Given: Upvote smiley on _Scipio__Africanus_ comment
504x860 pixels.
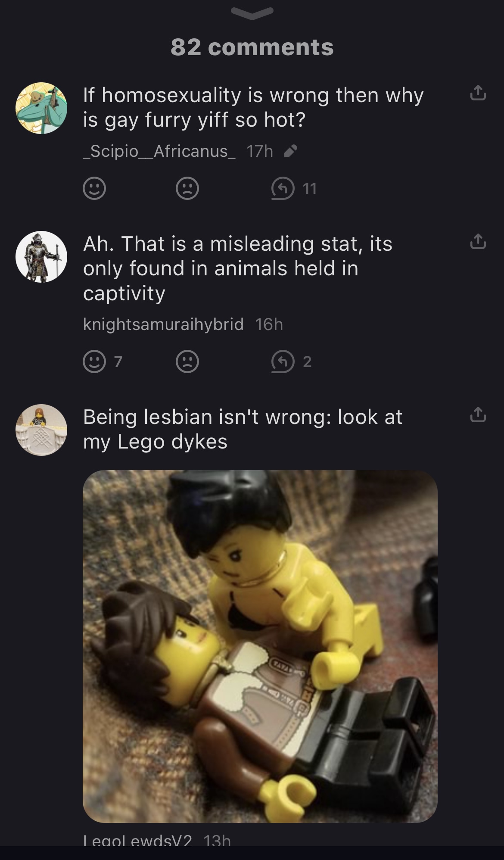Looking at the screenshot, I should (94, 188).
